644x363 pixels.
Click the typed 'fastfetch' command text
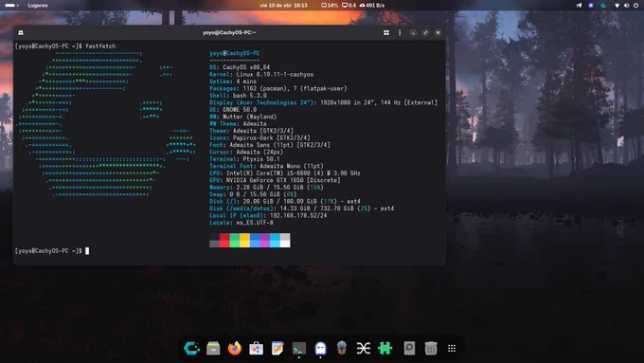pos(100,46)
